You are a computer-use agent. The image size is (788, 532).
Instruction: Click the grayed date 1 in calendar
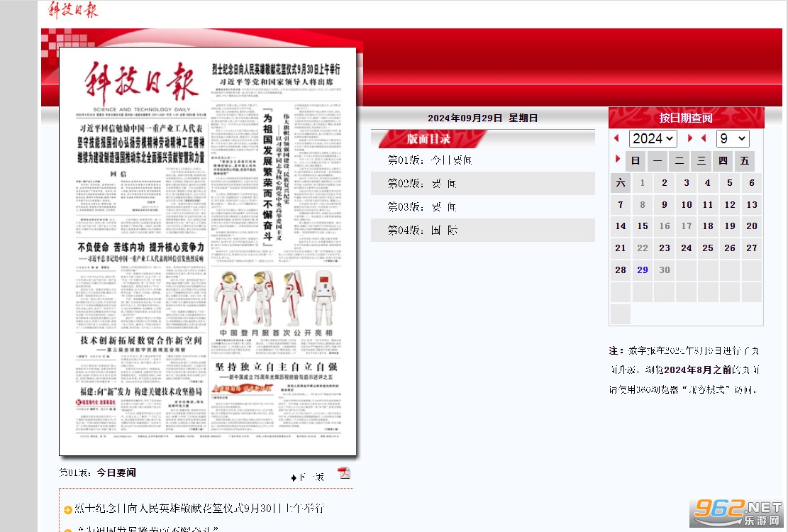click(643, 183)
